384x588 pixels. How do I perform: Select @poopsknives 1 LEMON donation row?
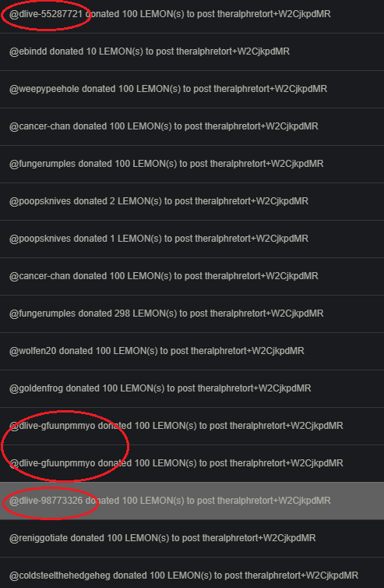point(192,239)
